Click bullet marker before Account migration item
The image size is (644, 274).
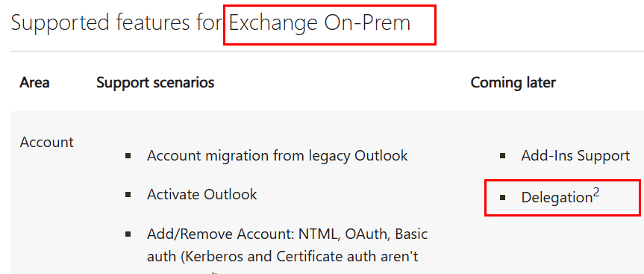click(x=128, y=156)
